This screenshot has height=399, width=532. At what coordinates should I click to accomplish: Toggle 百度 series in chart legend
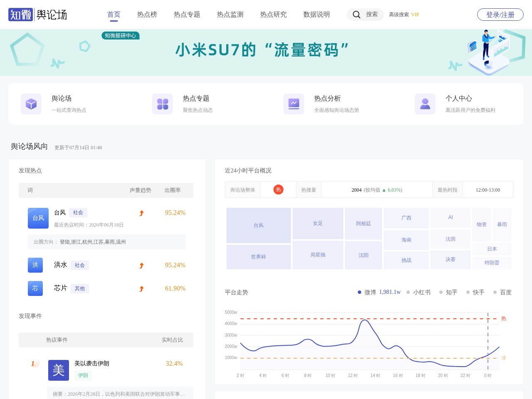coord(502,292)
